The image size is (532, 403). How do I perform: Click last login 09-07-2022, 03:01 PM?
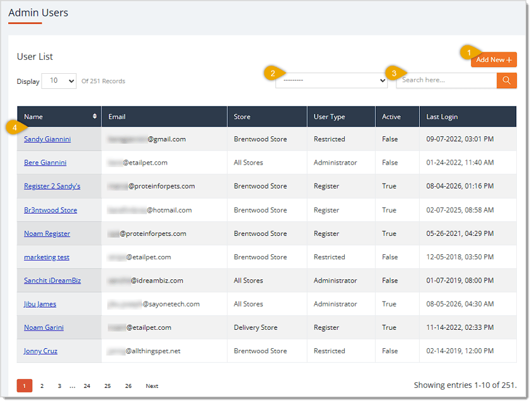click(x=460, y=139)
